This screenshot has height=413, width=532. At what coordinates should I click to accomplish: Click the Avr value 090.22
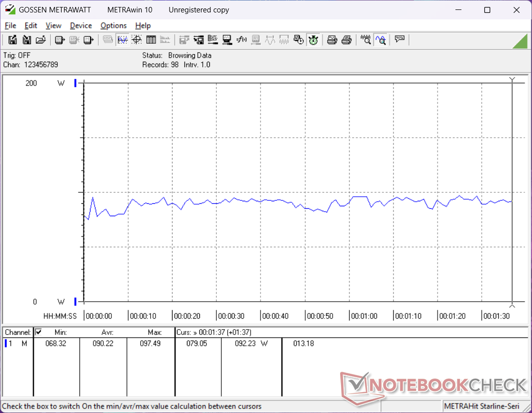[103, 343]
